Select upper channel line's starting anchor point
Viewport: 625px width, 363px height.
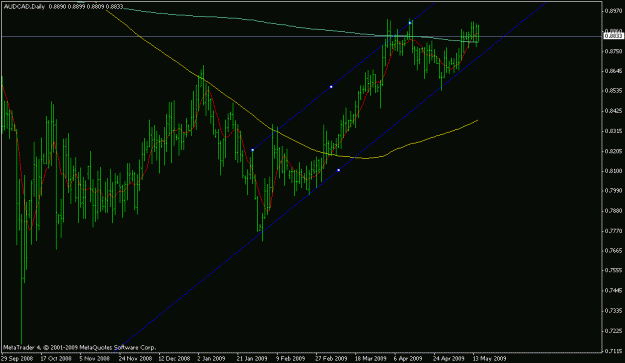coord(253,150)
